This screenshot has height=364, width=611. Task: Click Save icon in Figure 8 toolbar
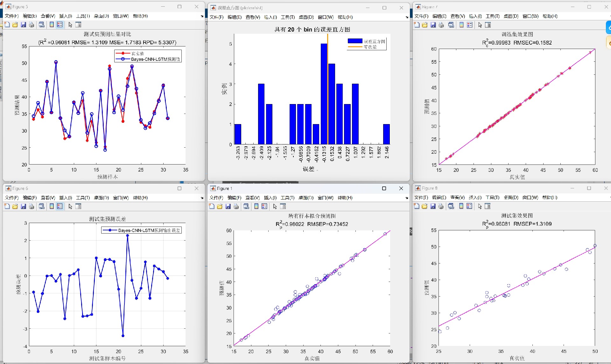coord(433,206)
